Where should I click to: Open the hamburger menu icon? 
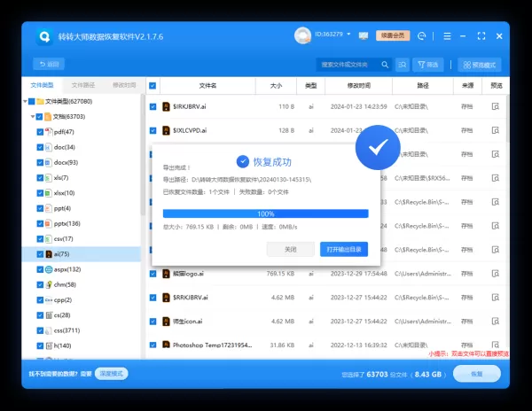pos(447,36)
